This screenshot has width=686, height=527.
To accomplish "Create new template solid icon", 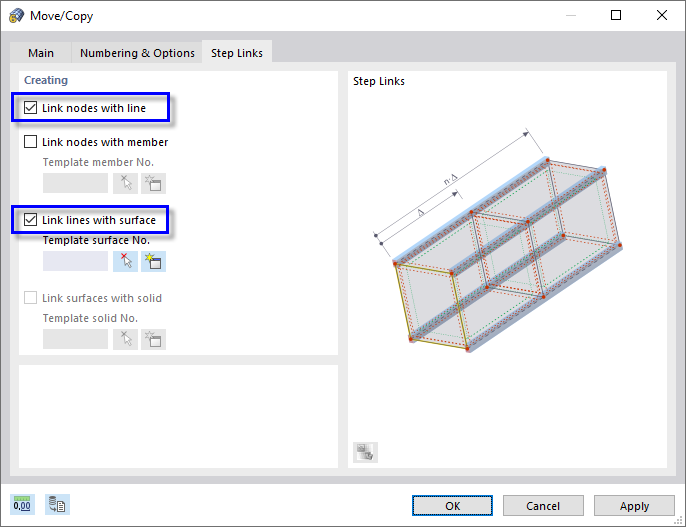I will pos(154,339).
